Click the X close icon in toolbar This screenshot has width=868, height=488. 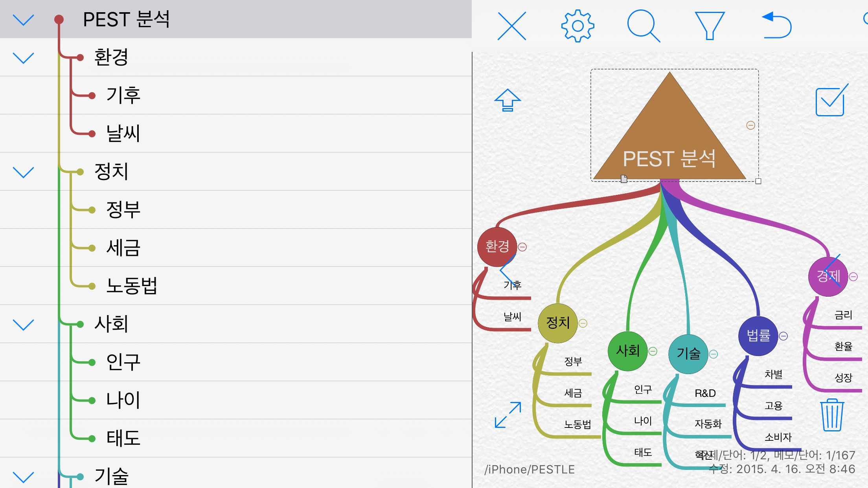click(x=511, y=26)
